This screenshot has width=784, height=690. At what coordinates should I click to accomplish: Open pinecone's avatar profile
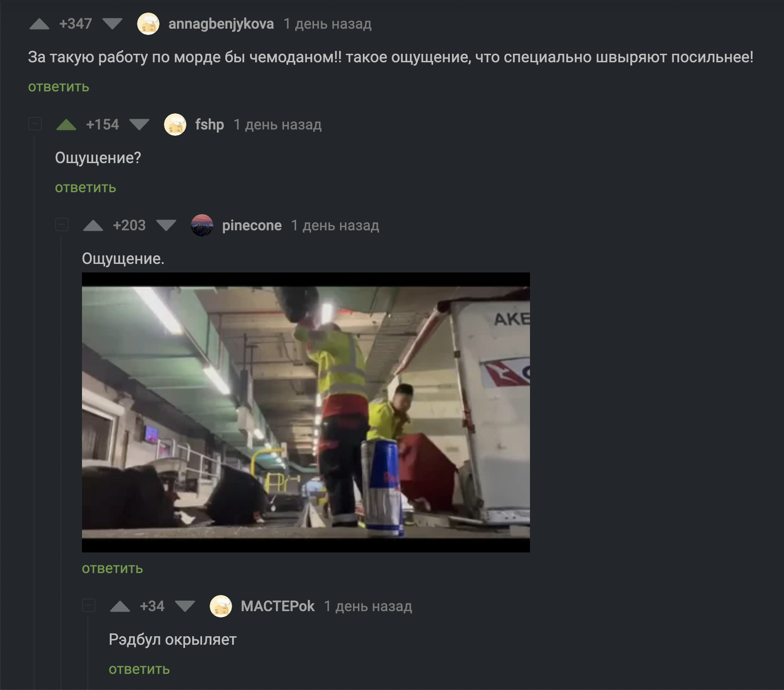(x=202, y=225)
